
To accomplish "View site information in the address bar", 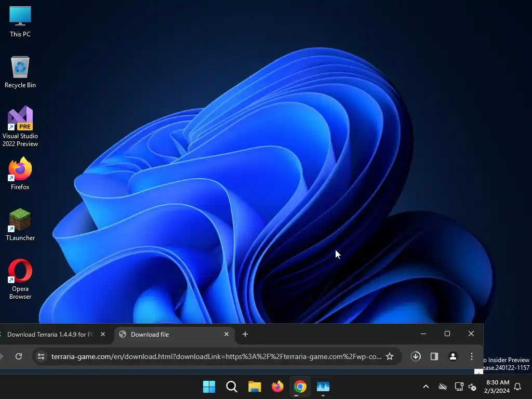I will 41,356.
